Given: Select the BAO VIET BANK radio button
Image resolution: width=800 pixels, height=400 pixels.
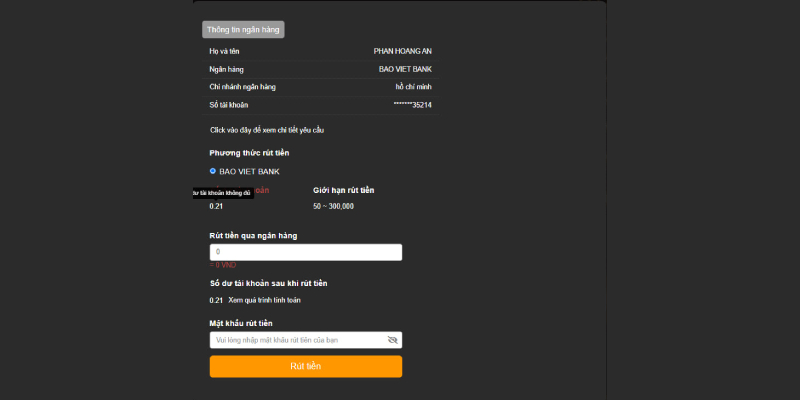Looking at the screenshot, I should pos(213,171).
